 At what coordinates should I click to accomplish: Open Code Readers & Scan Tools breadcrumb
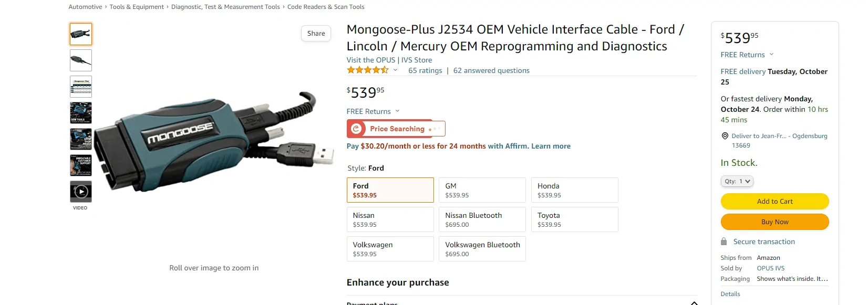point(325,6)
